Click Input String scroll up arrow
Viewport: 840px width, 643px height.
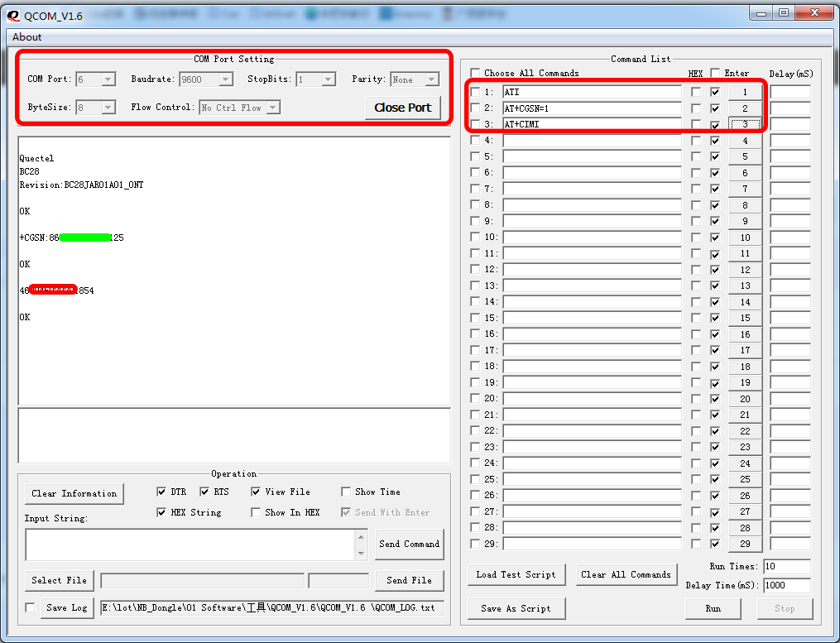point(361,537)
